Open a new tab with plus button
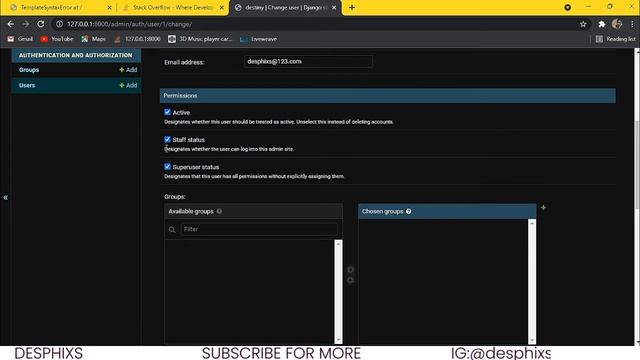 pyautogui.click(x=352, y=7)
